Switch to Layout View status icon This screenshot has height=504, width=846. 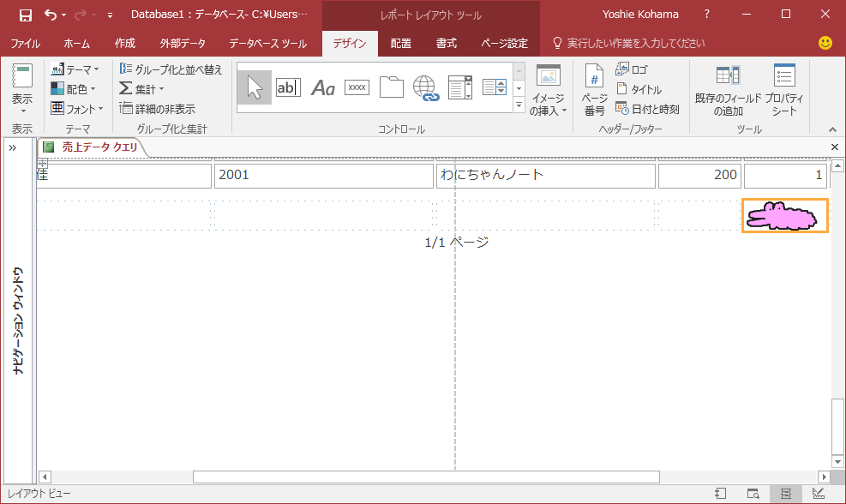point(785,493)
